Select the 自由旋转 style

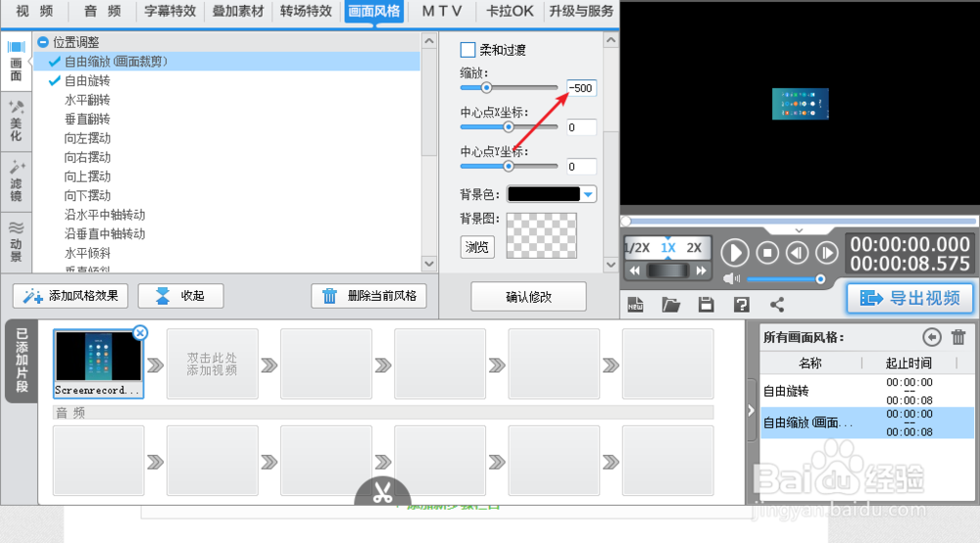(87, 80)
